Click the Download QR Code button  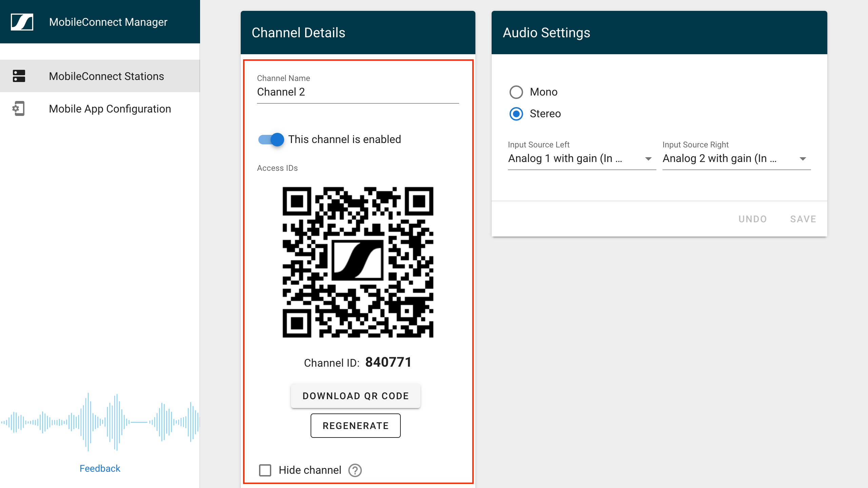point(356,396)
